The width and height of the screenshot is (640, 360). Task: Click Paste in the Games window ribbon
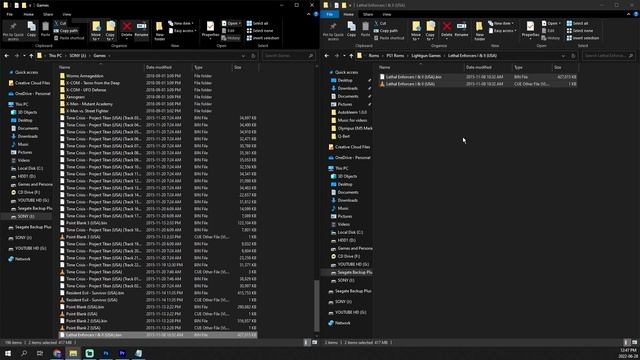coord(45,30)
